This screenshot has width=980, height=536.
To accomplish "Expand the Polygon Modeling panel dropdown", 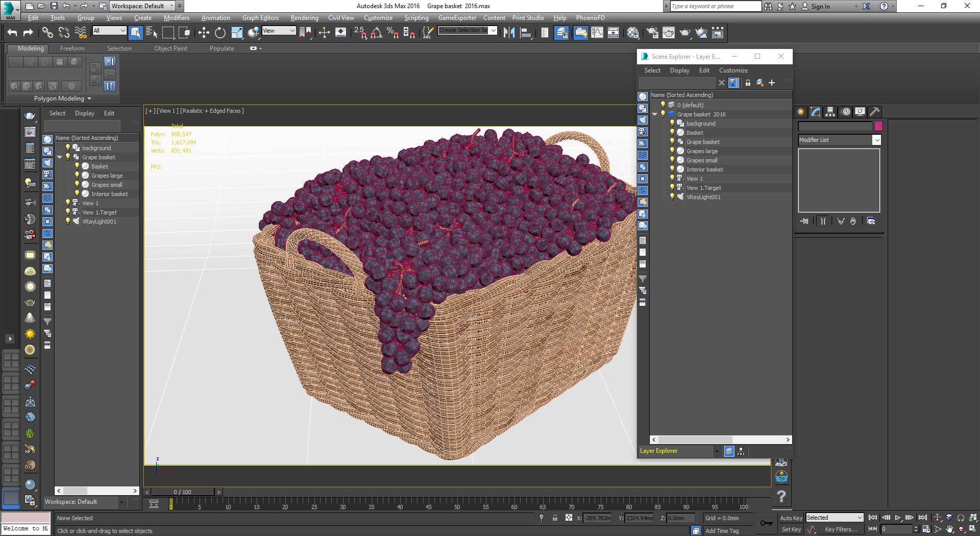I will (x=62, y=99).
